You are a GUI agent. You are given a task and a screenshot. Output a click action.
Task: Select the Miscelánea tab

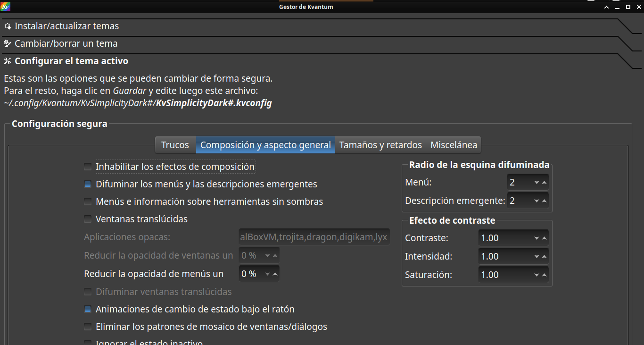454,145
